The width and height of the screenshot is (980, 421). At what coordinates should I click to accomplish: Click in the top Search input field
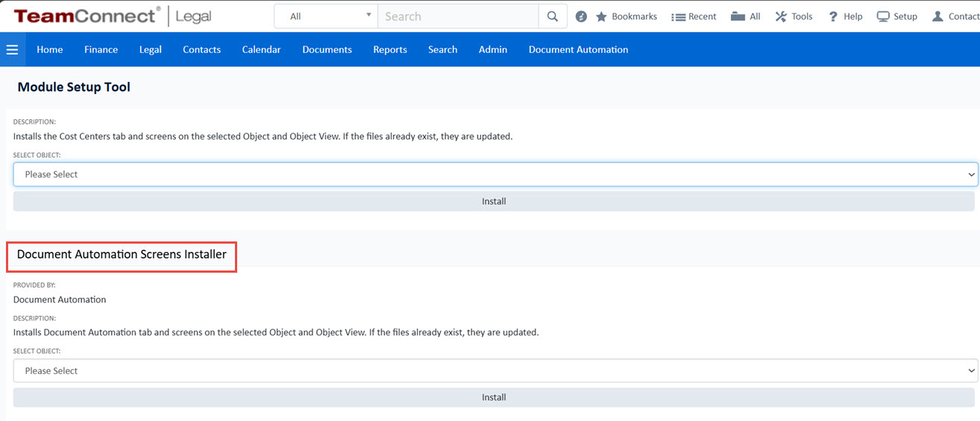458,16
